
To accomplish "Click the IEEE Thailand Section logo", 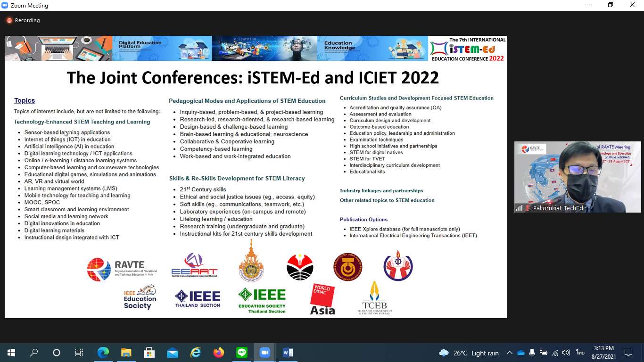I will 198,298.
